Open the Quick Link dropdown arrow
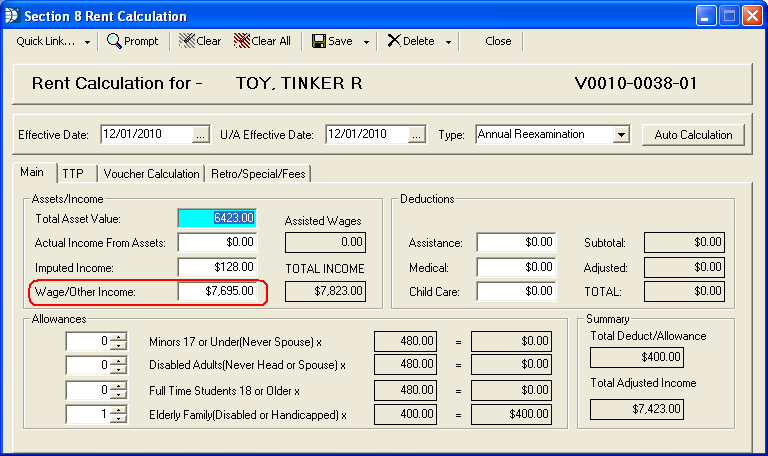Viewport: 768px width, 456px height. tap(87, 42)
